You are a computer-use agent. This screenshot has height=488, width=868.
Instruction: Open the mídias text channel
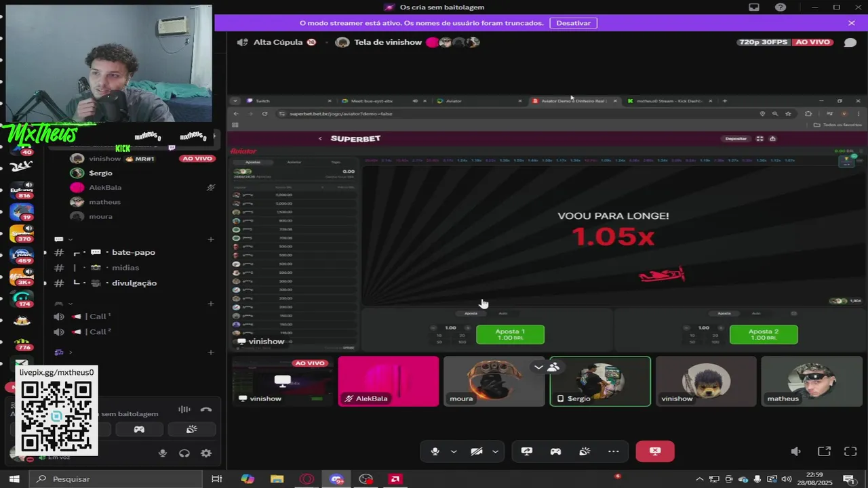[x=125, y=268]
